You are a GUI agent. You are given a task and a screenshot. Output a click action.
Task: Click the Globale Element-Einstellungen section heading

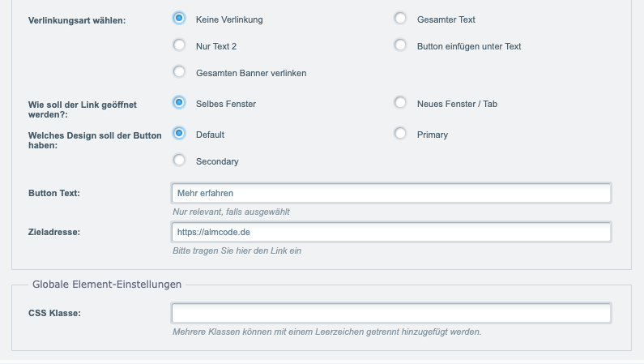(107, 285)
